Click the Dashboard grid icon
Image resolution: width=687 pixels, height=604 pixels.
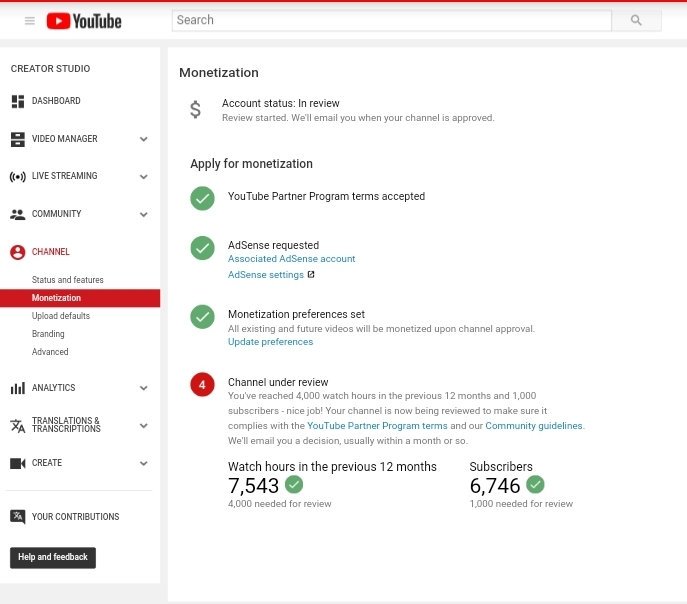[18, 101]
